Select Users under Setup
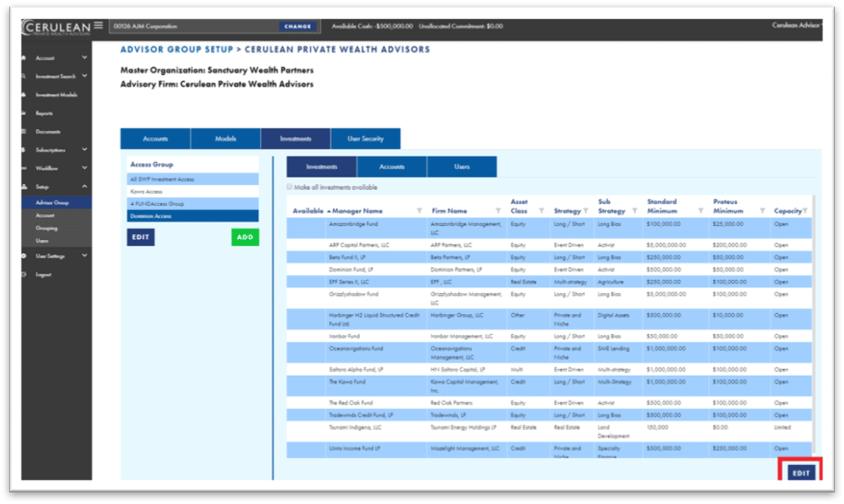Image resolution: width=844 pixels, height=504 pixels. coord(42,241)
